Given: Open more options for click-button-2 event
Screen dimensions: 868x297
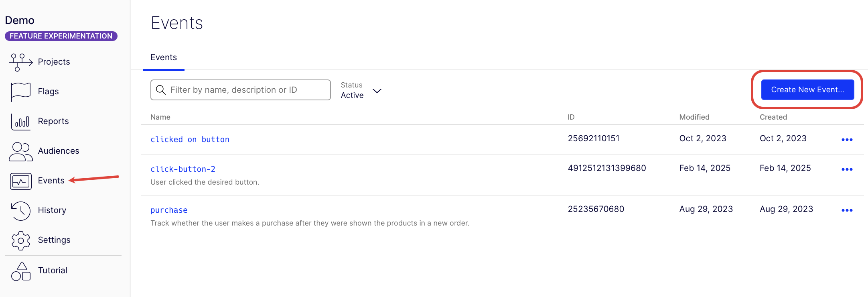Looking at the screenshot, I should pos(847,169).
